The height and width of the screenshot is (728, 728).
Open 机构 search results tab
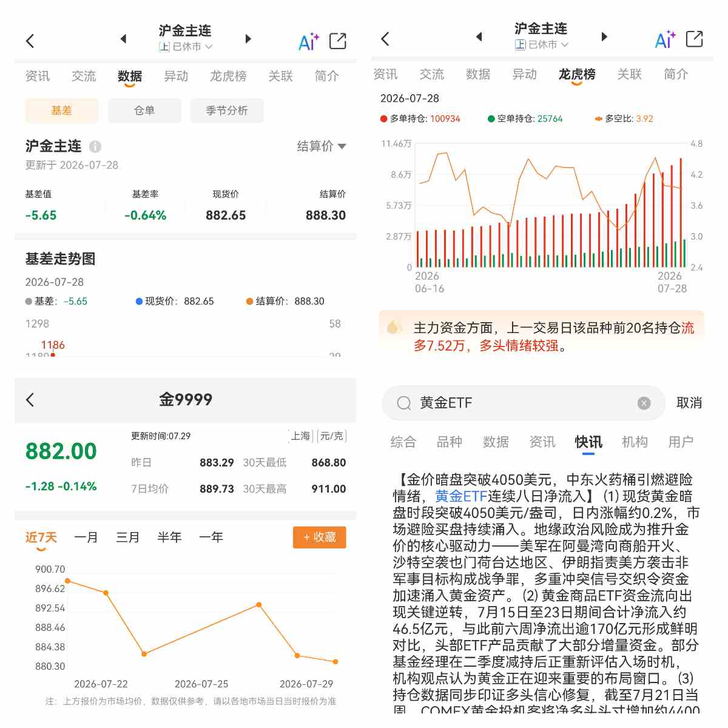(x=635, y=442)
